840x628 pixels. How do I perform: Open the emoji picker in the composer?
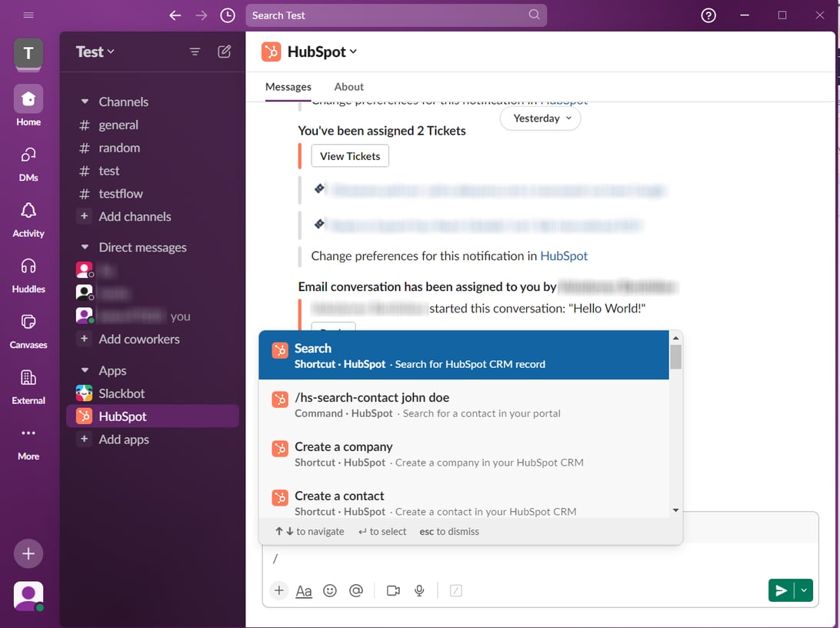pos(330,590)
